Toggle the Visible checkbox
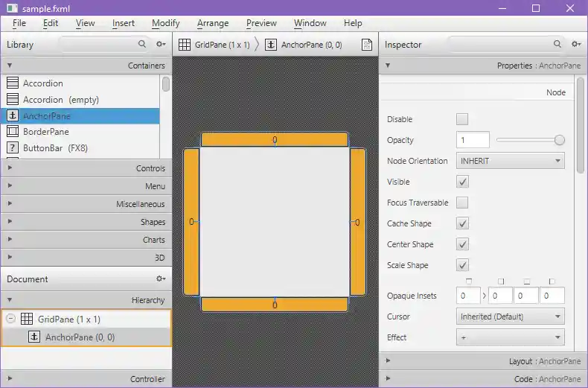 tap(462, 182)
